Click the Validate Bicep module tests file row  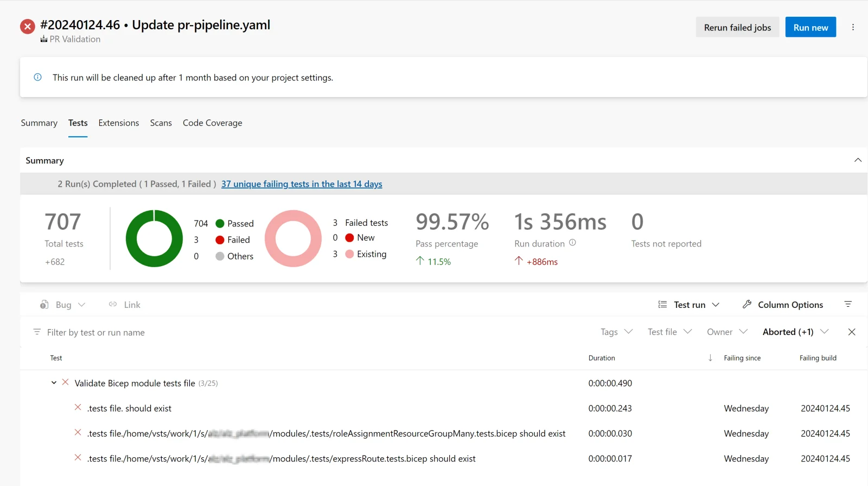[444, 383]
